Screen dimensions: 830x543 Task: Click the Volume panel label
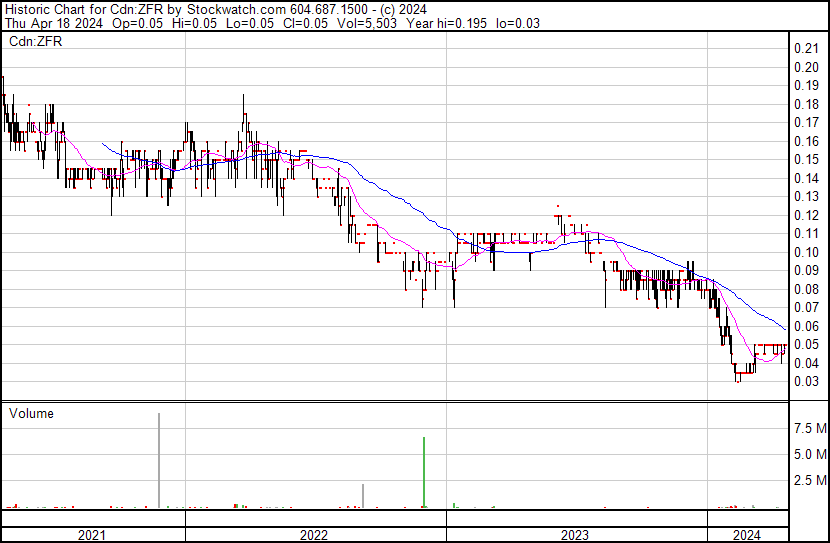pyautogui.click(x=31, y=414)
